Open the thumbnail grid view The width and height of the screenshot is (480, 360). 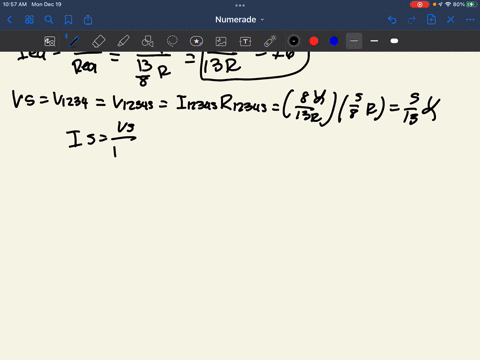(29, 20)
